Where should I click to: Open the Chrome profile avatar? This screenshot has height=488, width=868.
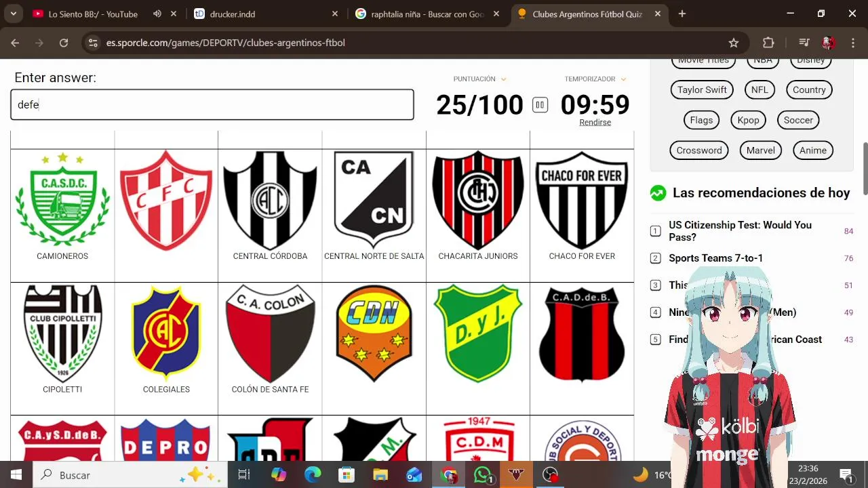point(828,43)
